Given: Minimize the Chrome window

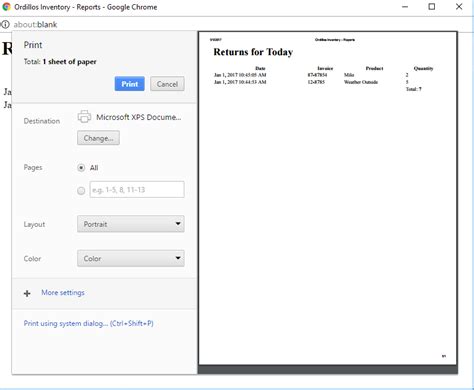Looking at the screenshot, I should [x=405, y=7].
